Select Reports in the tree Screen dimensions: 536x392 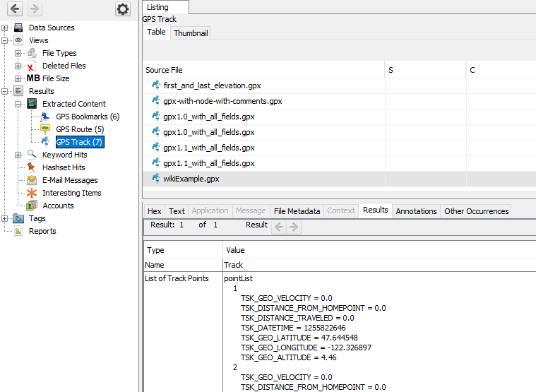pyautogui.click(x=42, y=231)
